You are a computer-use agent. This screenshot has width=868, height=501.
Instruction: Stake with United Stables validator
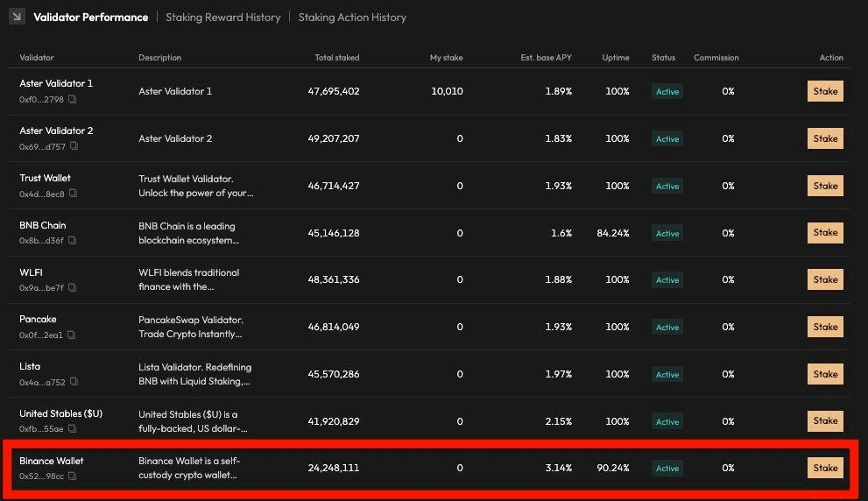tap(825, 420)
